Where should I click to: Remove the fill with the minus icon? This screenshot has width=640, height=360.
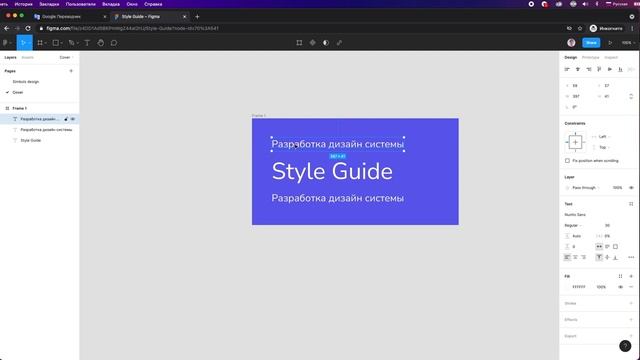click(x=631, y=287)
